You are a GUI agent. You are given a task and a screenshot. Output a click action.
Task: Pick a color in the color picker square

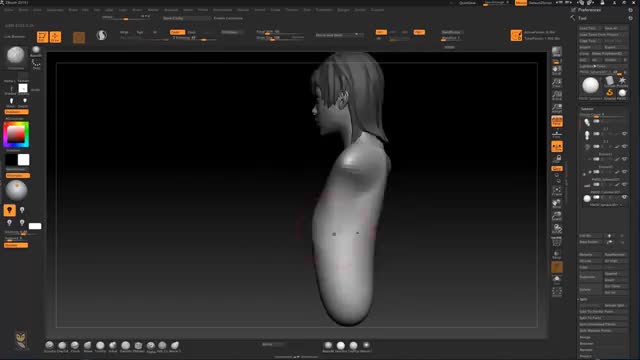(16, 134)
